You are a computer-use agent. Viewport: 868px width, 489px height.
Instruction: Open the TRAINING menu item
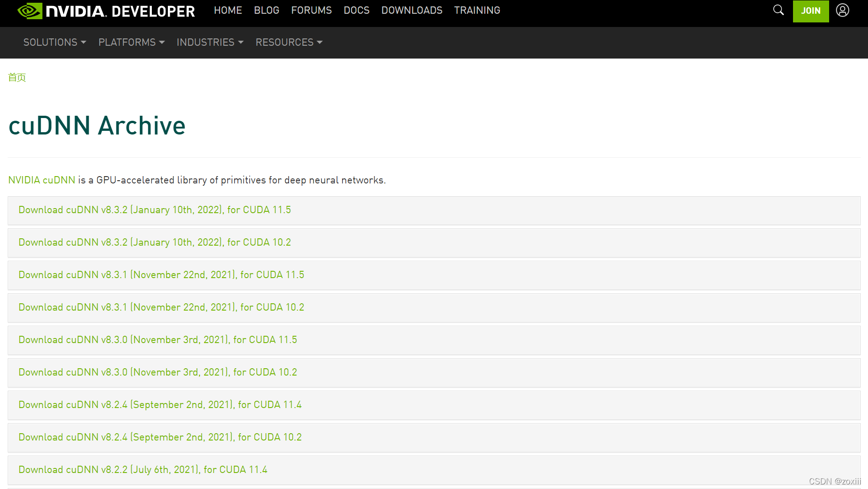click(x=477, y=10)
